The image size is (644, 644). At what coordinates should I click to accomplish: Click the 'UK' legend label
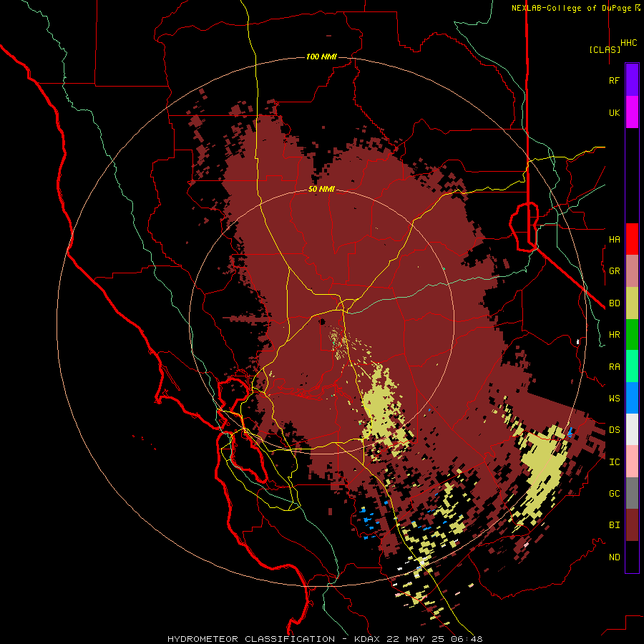pos(614,112)
